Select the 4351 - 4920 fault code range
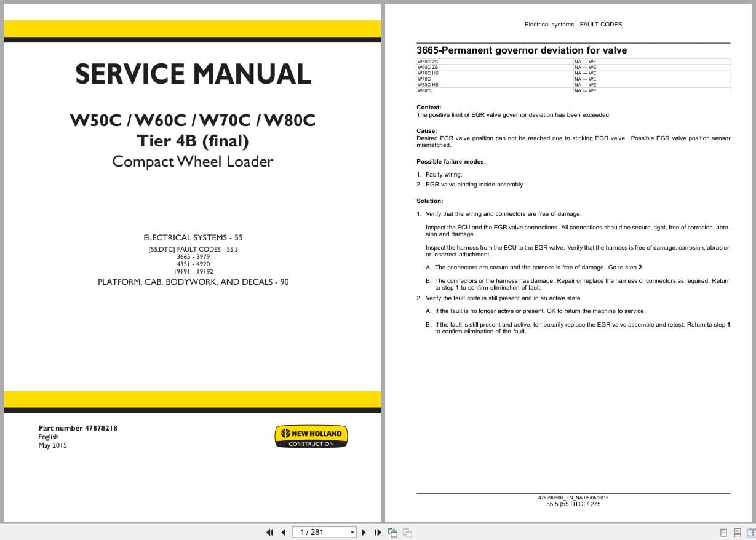The width and height of the screenshot is (756, 540). tap(193, 264)
